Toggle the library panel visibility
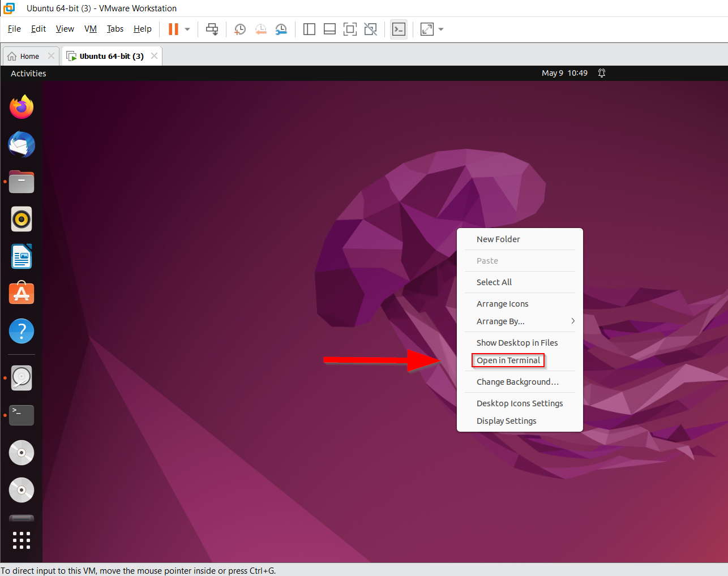 [x=309, y=29]
